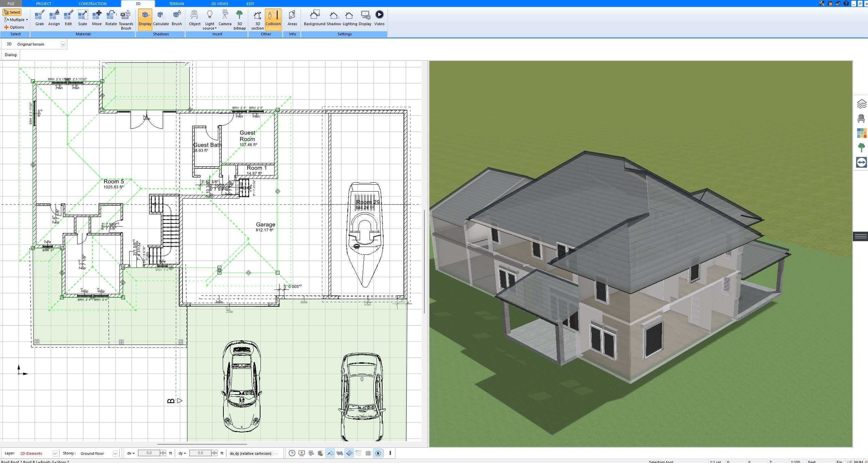
Task: Open the layers panel in right sidebar
Action: [862, 104]
